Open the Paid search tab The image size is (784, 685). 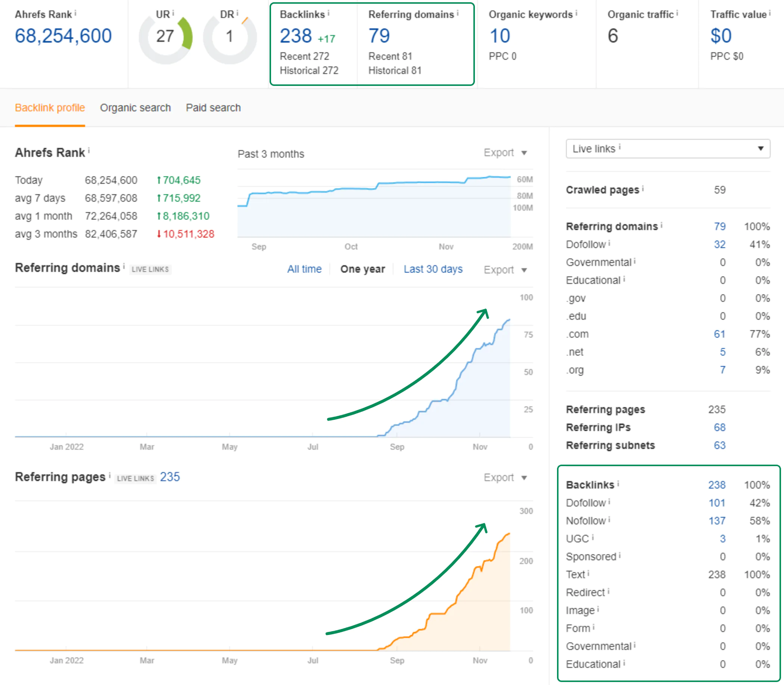(x=213, y=108)
